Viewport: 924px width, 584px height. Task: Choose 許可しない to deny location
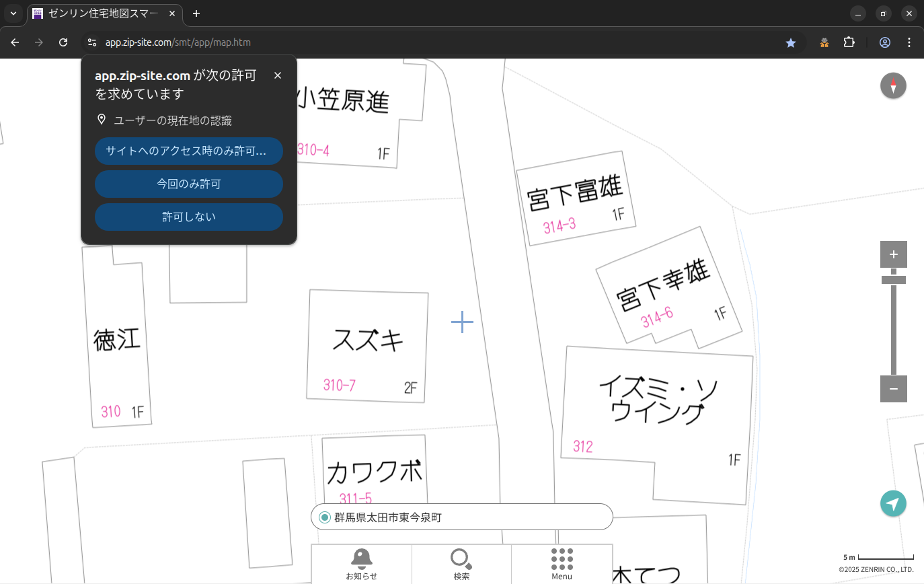(x=189, y=217)
